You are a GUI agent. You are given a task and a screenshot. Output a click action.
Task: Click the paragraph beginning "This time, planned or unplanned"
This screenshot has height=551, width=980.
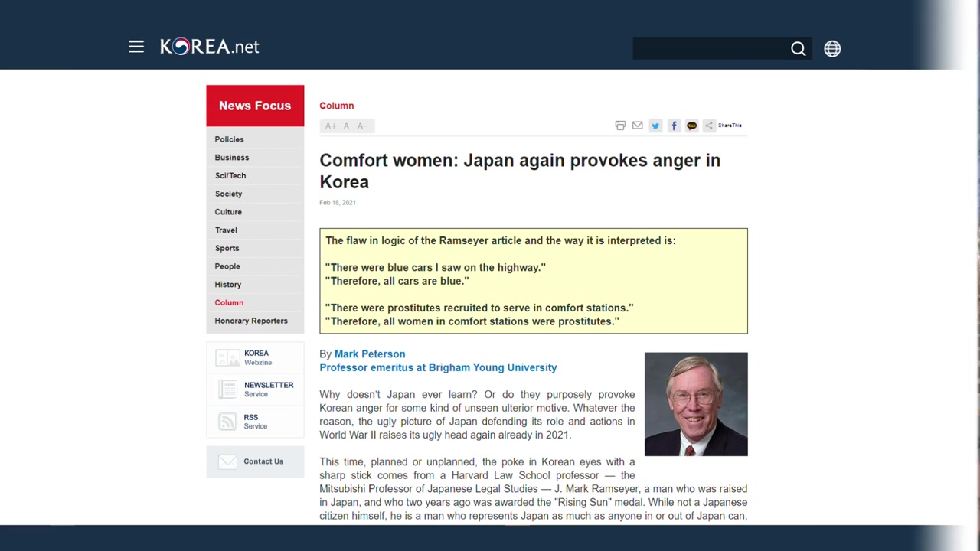pyautogui.click(x=534, y=489)
